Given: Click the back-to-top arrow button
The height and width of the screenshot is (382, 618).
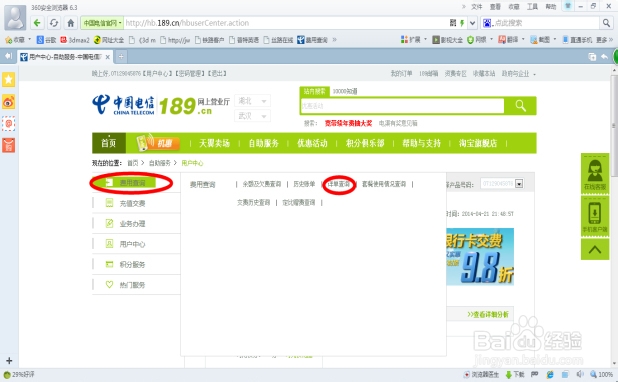Looking at the screenshot, I should point(595,249).
